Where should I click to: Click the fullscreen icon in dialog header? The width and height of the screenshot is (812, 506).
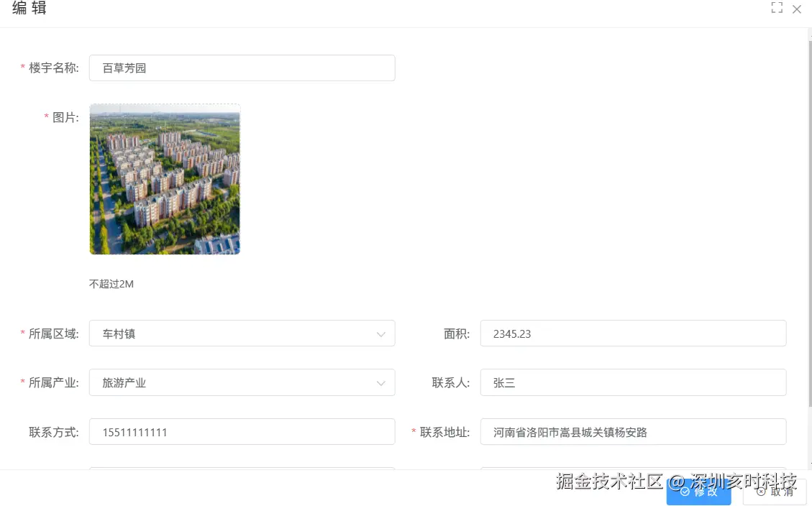coord(777,8)
